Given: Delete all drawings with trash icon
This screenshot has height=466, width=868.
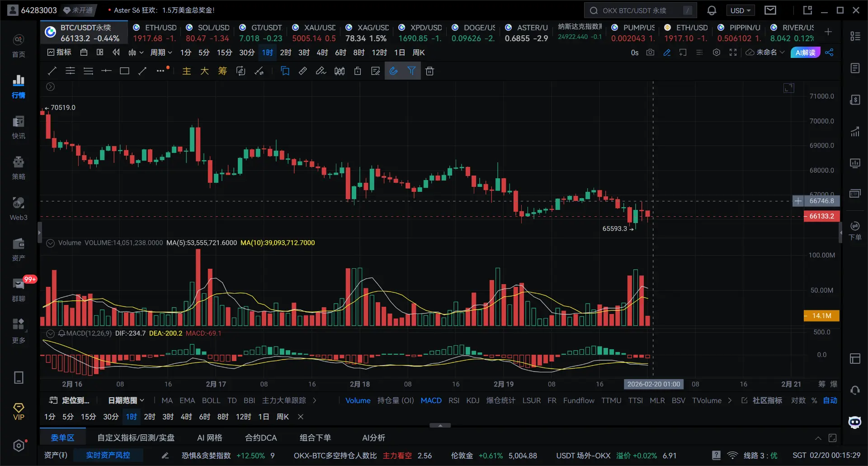Looking at the screenshot, I should point(429,71).
